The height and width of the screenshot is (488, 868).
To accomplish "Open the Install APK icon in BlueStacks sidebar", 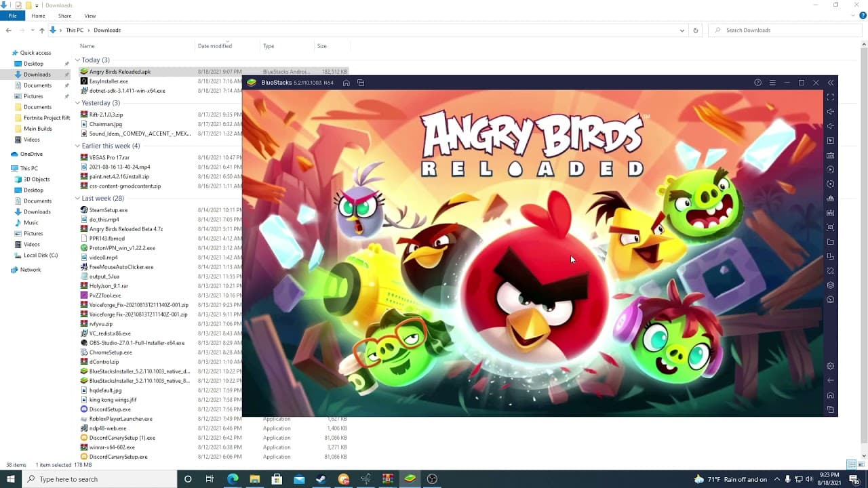I will pyautogui.click(x=831, y=213).
